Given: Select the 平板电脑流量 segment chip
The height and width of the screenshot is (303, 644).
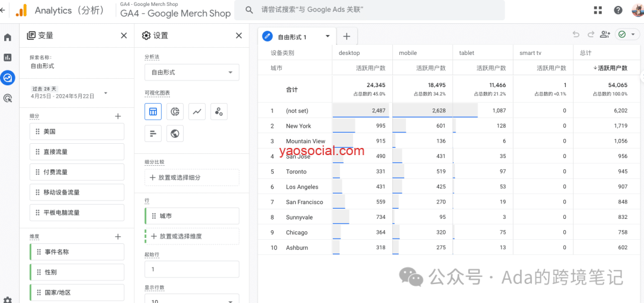Looking at the screenshot, I should (x=77, y=213).
